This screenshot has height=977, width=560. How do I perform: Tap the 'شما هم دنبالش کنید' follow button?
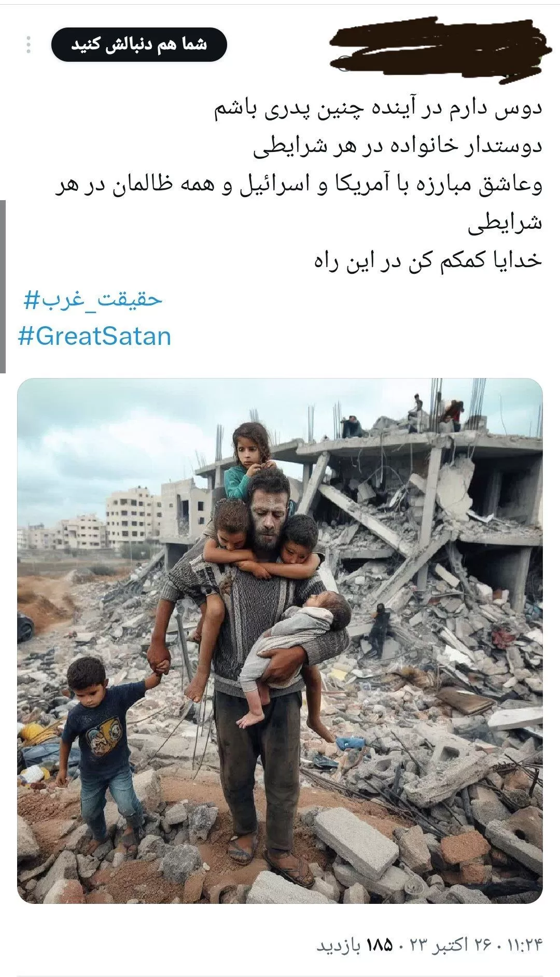[x=139, y=45]
